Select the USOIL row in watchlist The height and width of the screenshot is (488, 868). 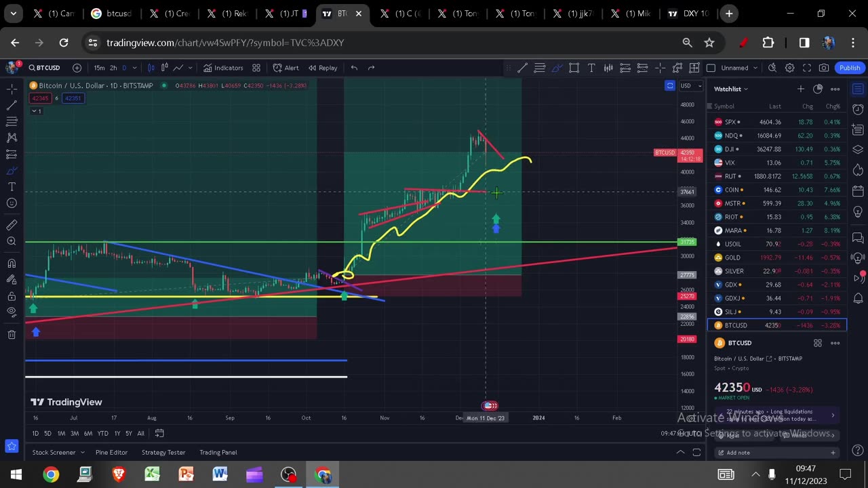click(x=777, y=244)
